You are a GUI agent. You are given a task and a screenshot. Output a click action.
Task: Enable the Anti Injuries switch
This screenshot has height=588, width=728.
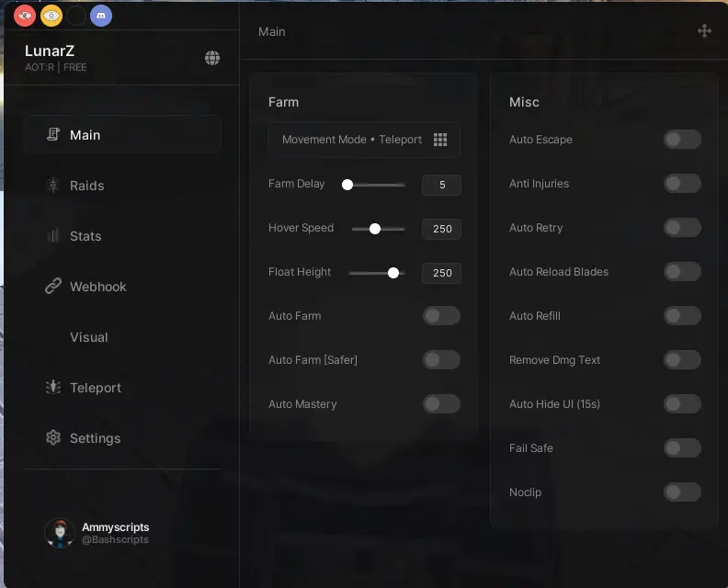click(x=682, y=184)
